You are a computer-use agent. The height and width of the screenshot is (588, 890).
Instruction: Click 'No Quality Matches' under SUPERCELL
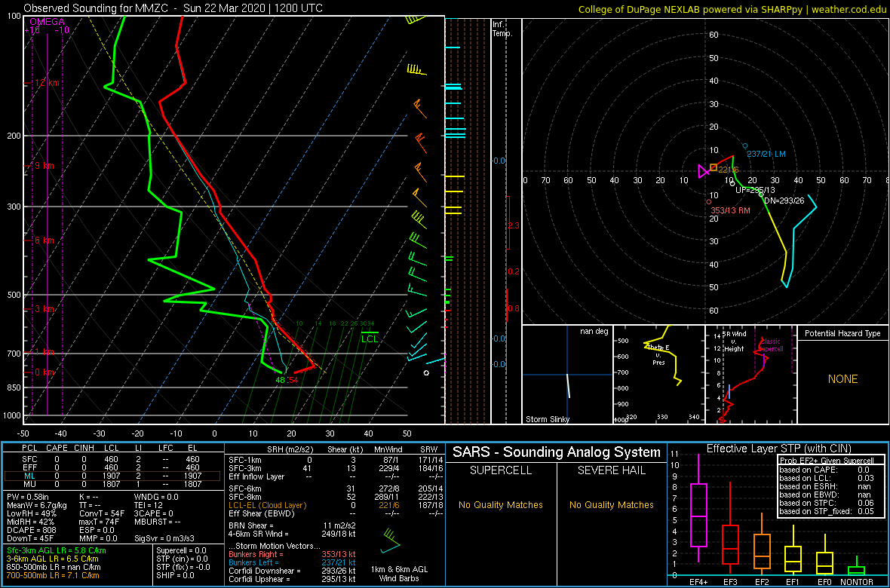(501, 505)
